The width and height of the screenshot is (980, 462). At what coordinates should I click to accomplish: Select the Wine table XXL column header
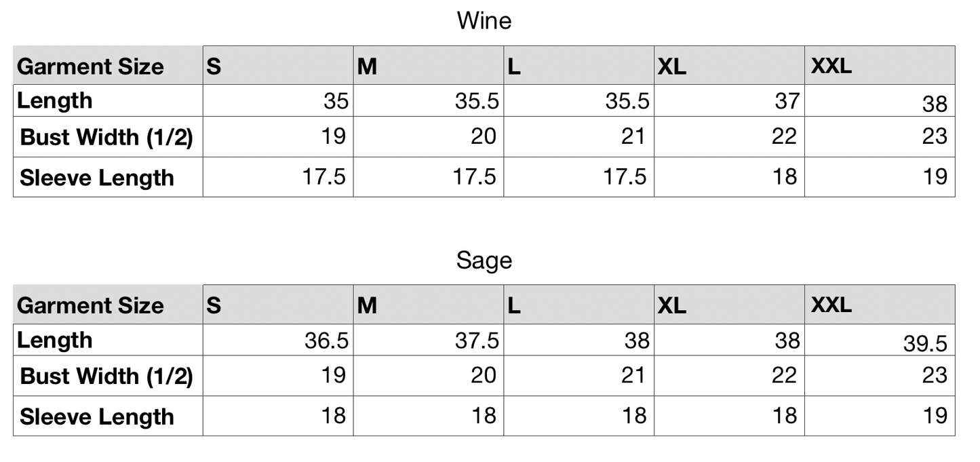point(831,66)
